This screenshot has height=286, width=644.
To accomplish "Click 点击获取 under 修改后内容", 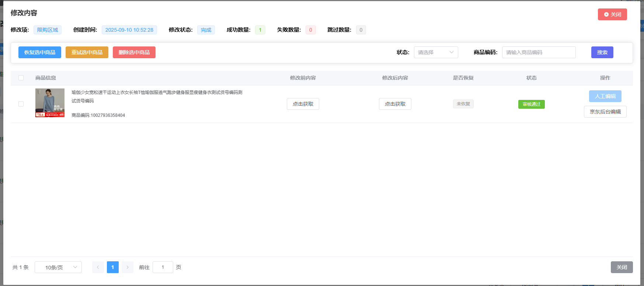I will (x=395, y=104).
